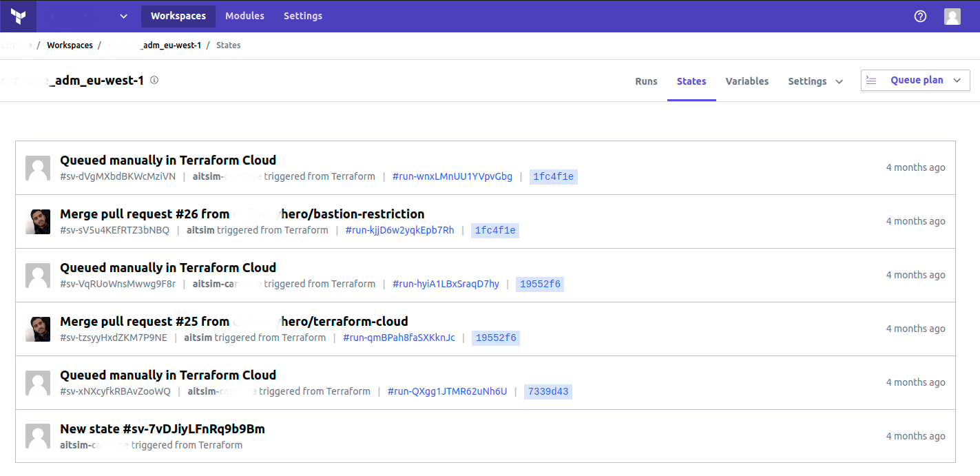Open commit 19552f6 on pull request #25 row

point(496,338)
